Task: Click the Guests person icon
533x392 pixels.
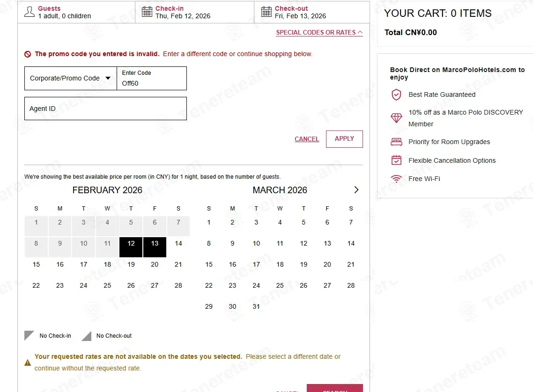Action: (x=30, y=12)
